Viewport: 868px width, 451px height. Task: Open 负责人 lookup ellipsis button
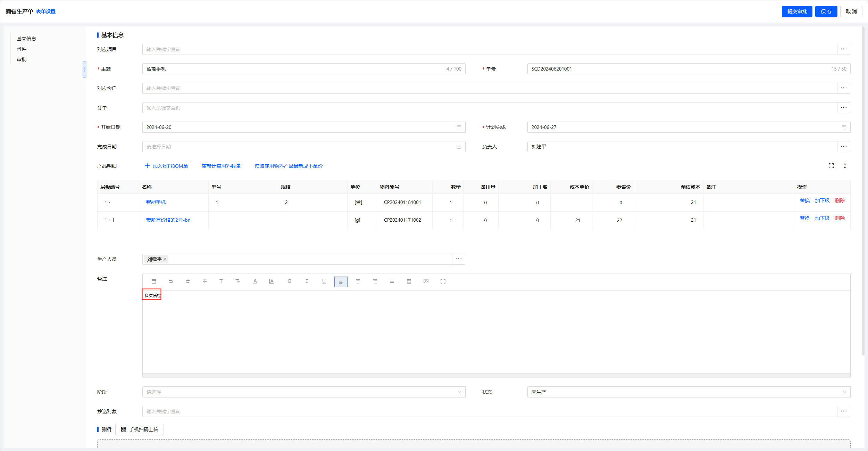coord(844,147)
